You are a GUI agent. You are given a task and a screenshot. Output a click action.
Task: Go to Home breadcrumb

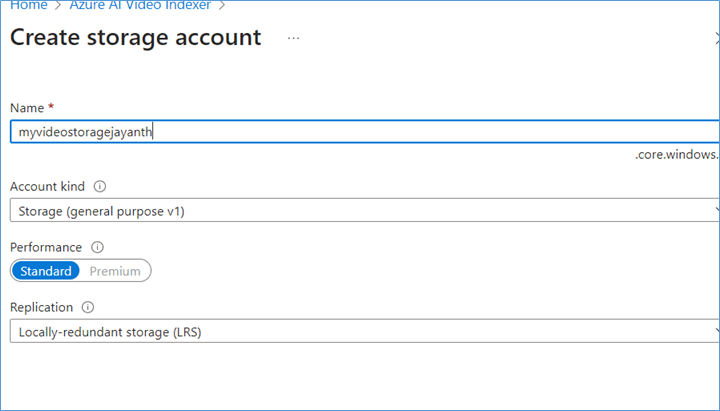[28, 5]
